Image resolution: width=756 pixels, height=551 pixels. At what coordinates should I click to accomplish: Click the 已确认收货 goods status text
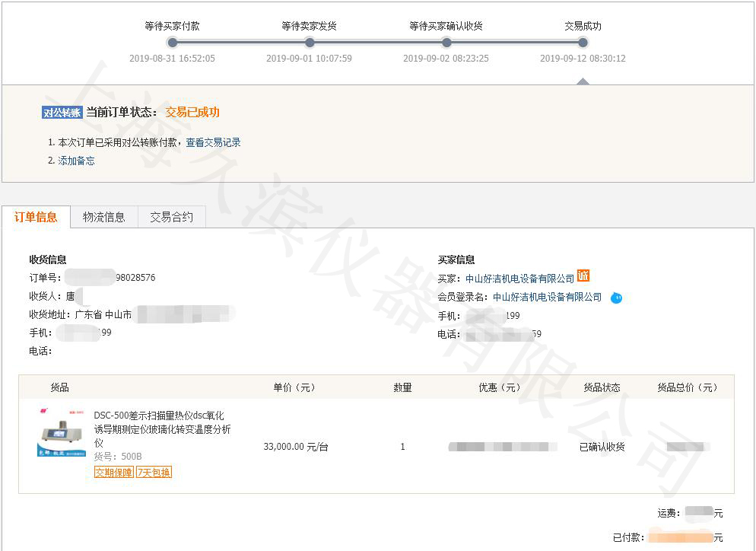pyautogui.click(x=602, y=447)
